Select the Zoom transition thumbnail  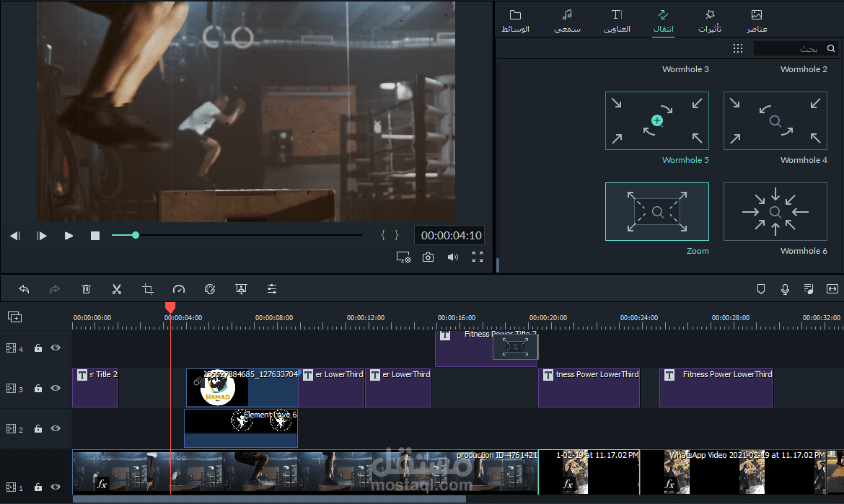click(656, 211)
